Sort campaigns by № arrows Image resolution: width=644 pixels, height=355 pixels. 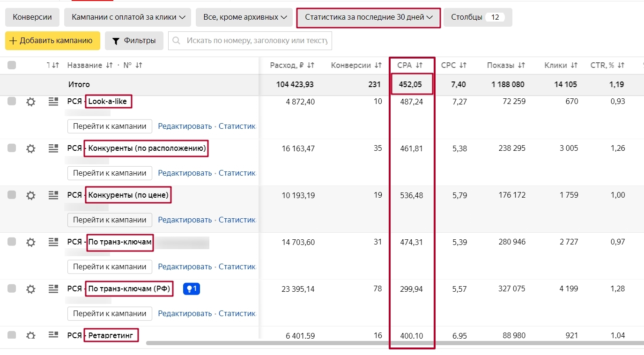(x=139, y=66)
